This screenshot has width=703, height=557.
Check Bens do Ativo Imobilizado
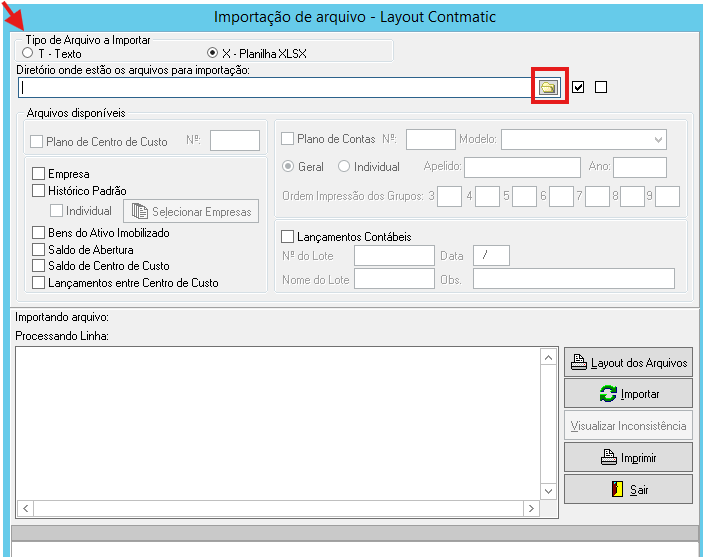coord(39,233)
